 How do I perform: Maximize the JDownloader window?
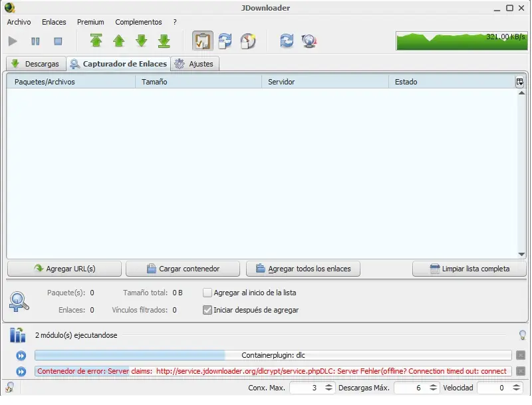[x=509, y=8]
